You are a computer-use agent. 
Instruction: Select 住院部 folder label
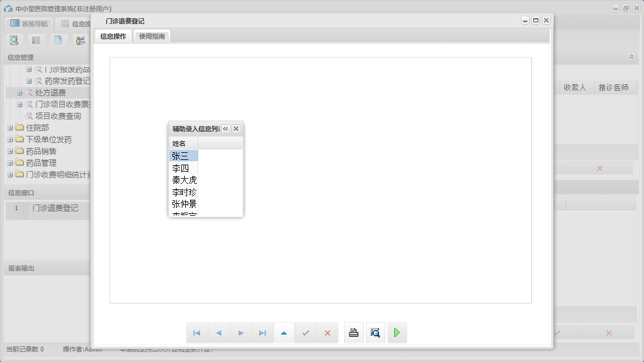(x=38, y=128)
